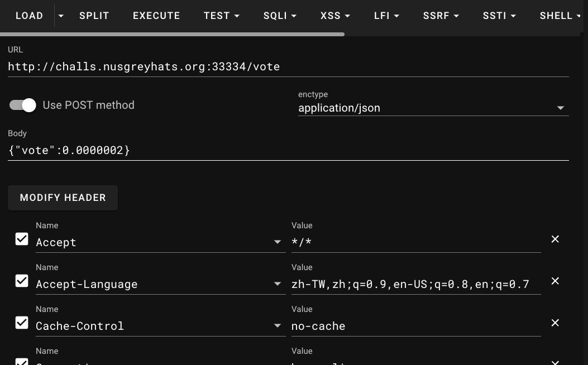Open the LOAD split-button dropdown arrow
Screen dimensions: 588x365
61,16
